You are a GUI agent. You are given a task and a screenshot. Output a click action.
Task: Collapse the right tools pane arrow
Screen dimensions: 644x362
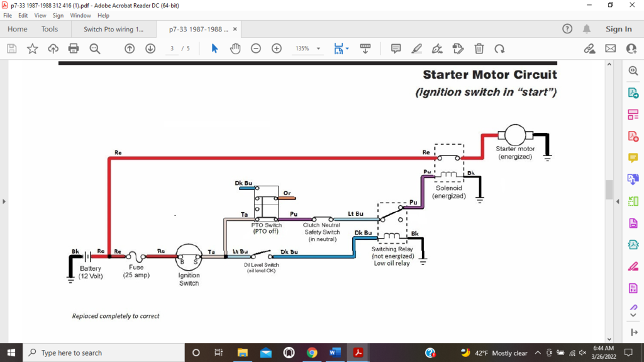click(x=618, y=201)
